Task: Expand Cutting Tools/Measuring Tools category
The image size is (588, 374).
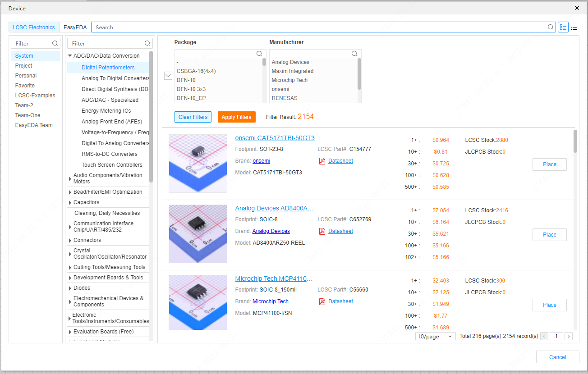Action: click(x=70, y=267)
